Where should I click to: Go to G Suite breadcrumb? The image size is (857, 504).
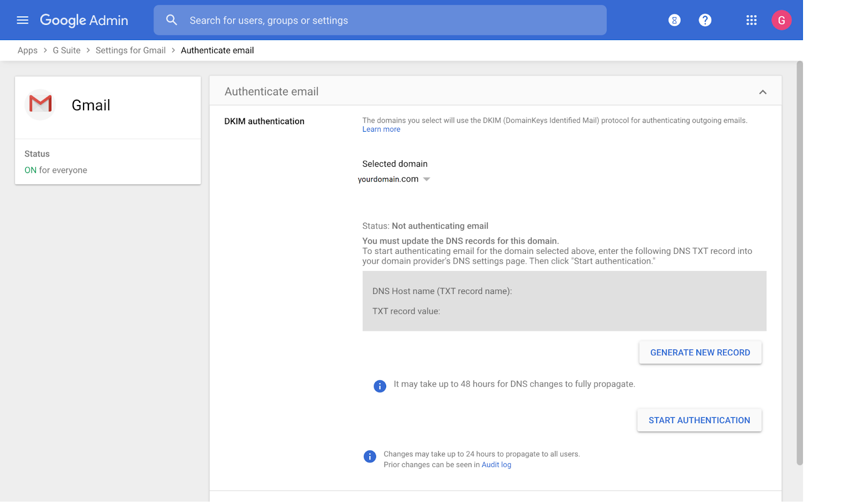click(x=66, y=50)
